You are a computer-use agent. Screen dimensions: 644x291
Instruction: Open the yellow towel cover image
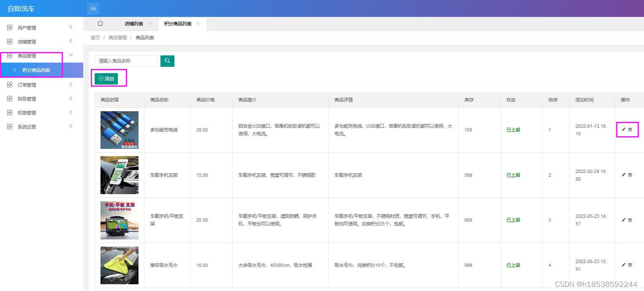(120, 265)
